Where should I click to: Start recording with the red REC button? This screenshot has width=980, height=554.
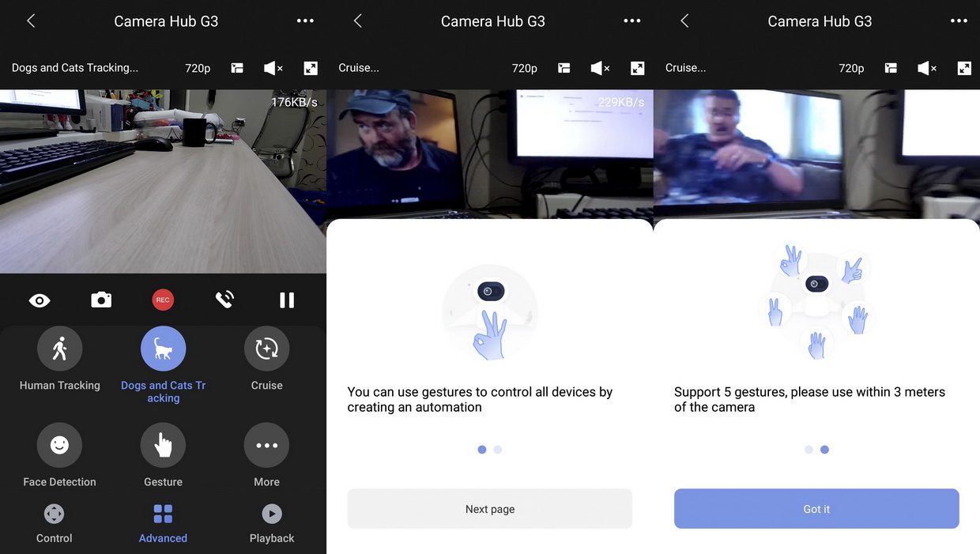point(163,300)
